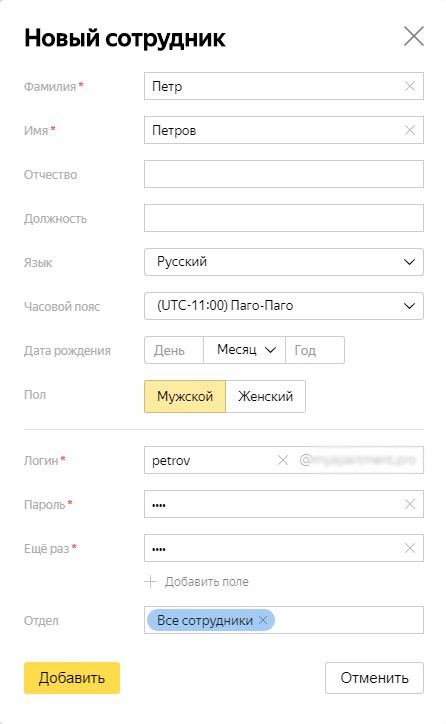Image resolution: width=446 pixels, height=724 pixels.
Task: Click the Год birth year field
Action: click(x=315, y=350)
